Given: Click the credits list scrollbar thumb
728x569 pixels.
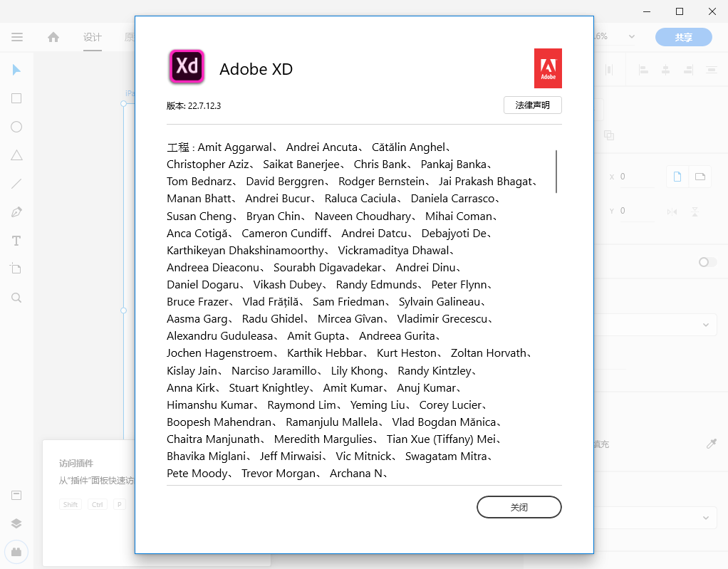Looking at the screenshot, I should [x=556, y=171].
